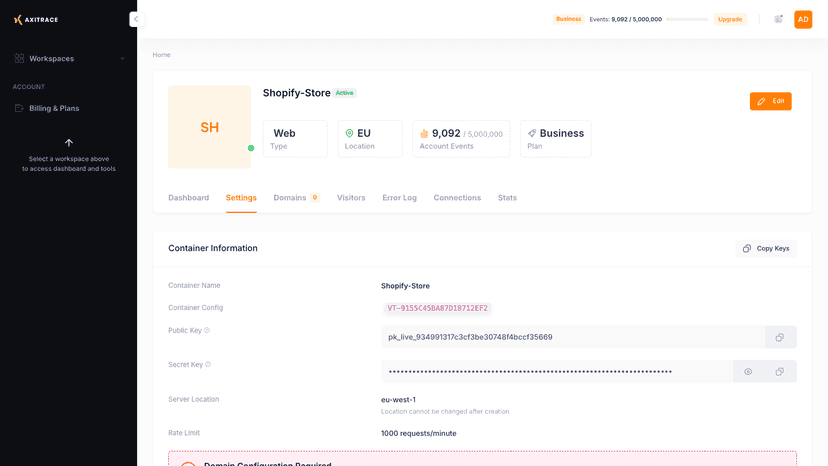Click the Edit button
Screen dimensions: 828x466
770,101
